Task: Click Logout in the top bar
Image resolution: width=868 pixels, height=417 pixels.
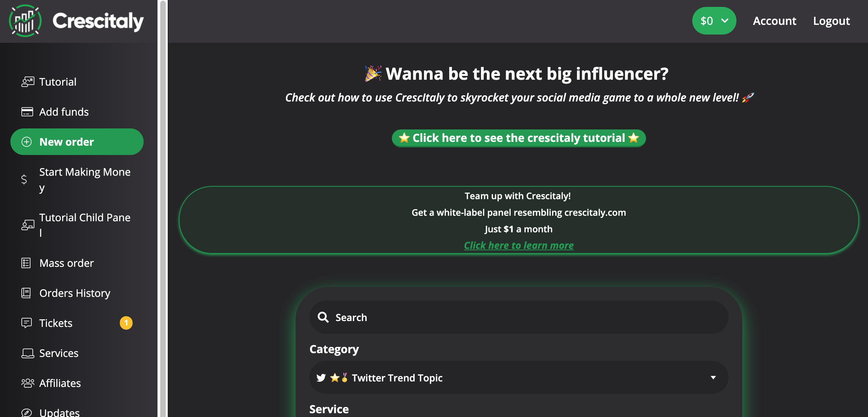Action: (831, 21)
